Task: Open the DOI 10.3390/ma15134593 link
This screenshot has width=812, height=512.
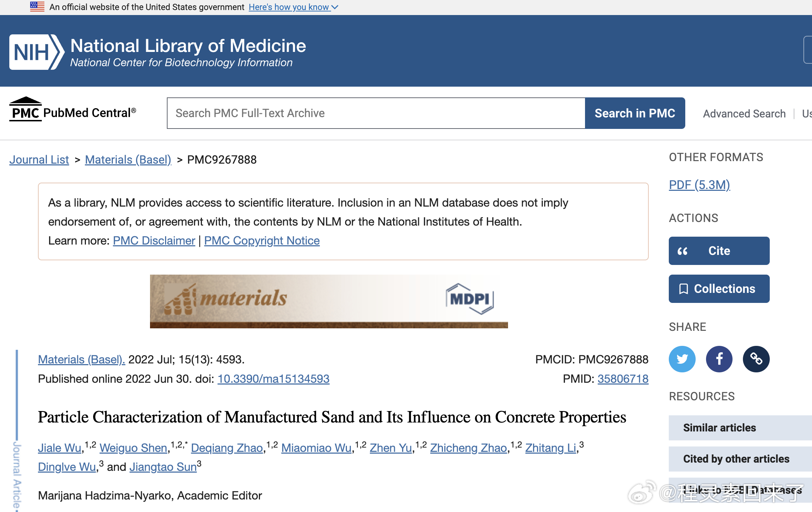Action: 273,379
